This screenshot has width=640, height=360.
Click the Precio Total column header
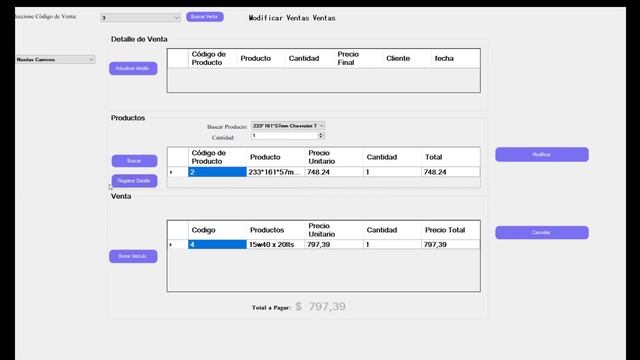click(x=451, y=230)
